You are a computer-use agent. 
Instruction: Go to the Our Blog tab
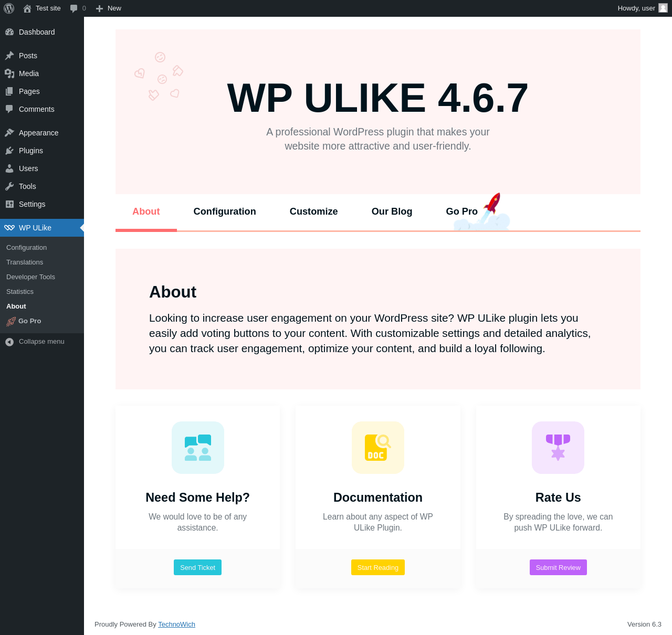click(x=392, y=211)
